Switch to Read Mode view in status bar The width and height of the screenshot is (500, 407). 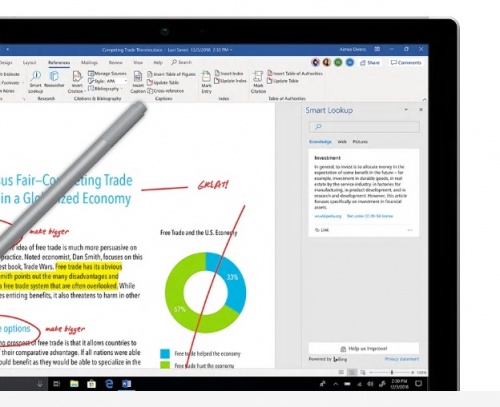click(341, 372)
